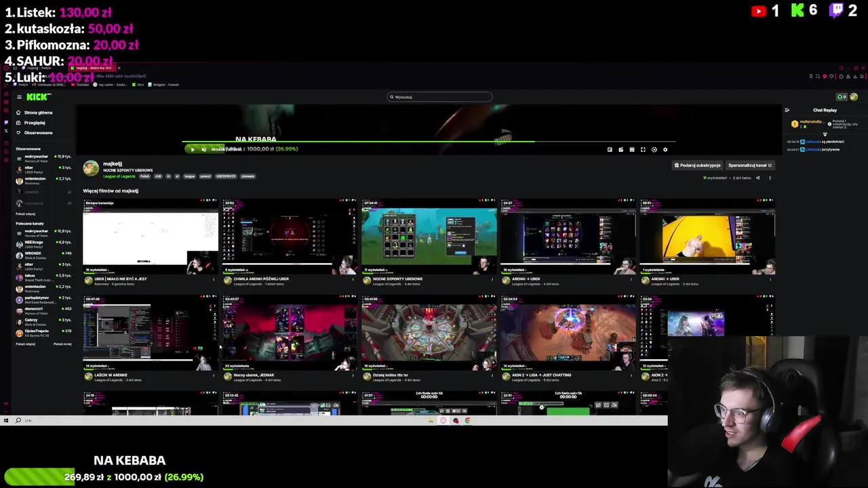The width and height of the screenshot is (868, 488).
Task: Open Kick bookmark in bookmarks bar
Action: pyautogui.click(x=138, y=85)
